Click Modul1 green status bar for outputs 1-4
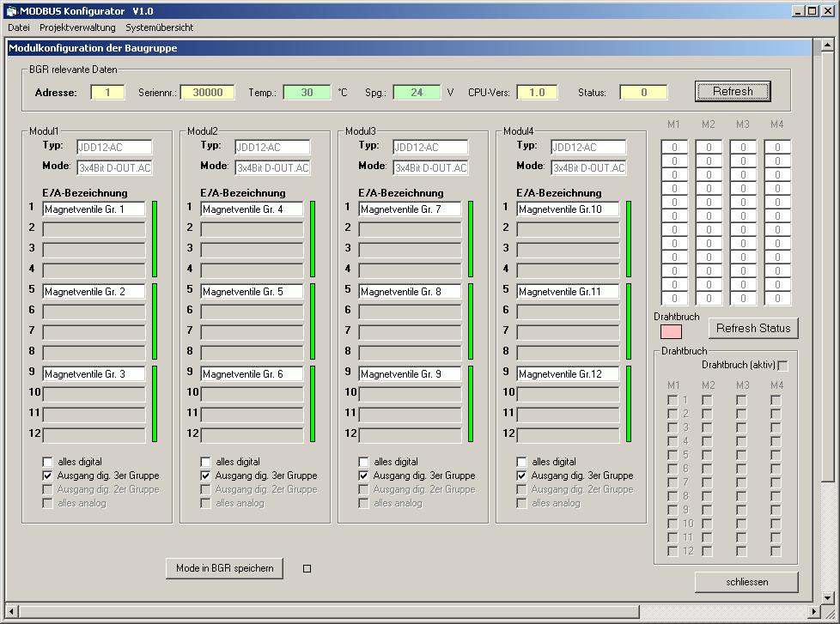The height and width of the screenshot is (624, 840). pyautogui.click(x=155, y=239)
